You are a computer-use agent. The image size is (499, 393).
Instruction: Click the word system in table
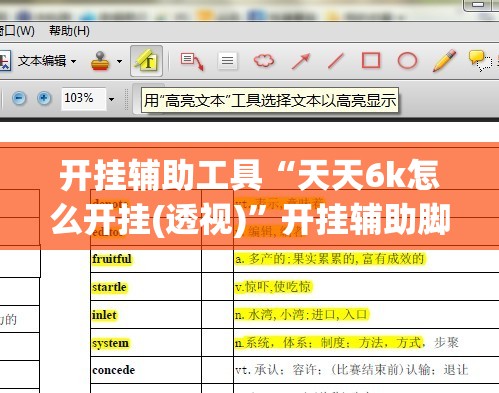(110, 343)
